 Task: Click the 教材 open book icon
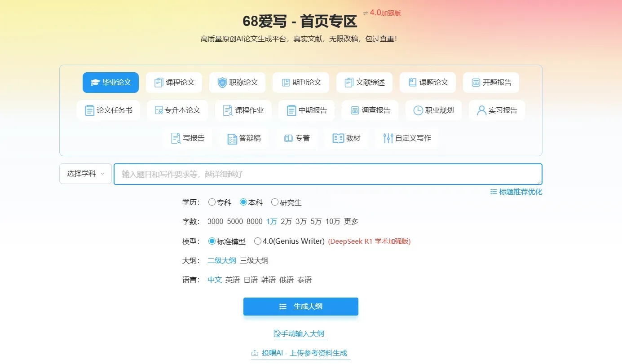click(x=338, y=138)
